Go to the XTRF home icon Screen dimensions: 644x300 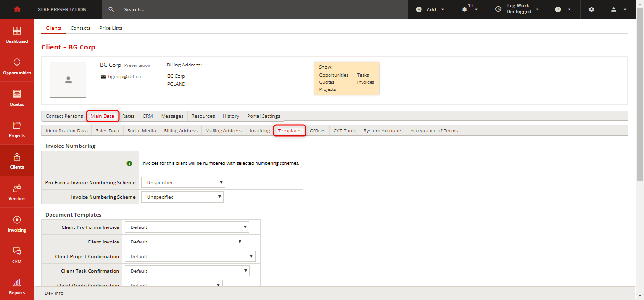(17, 9)
